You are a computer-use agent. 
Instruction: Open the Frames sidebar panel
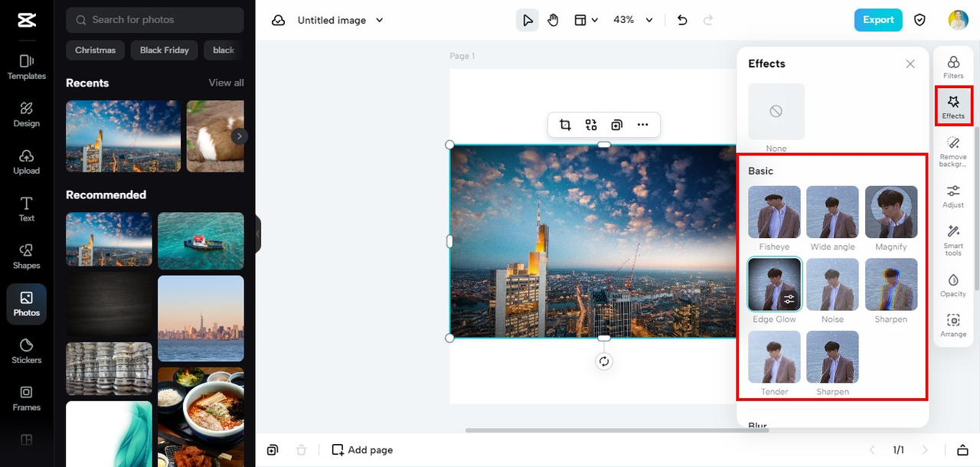tap(27, 399)
